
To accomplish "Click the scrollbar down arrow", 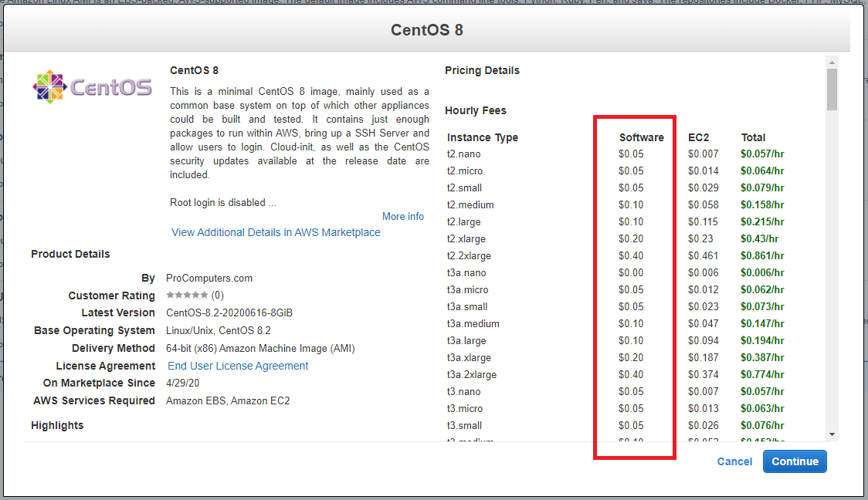I will click(x=832, y=434).
